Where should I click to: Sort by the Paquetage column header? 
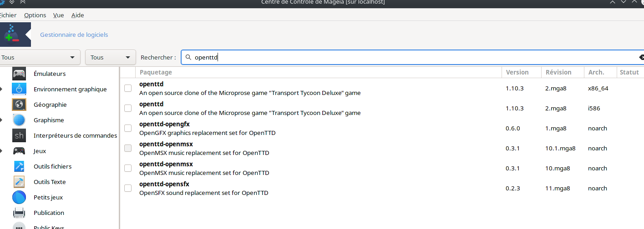319,72
